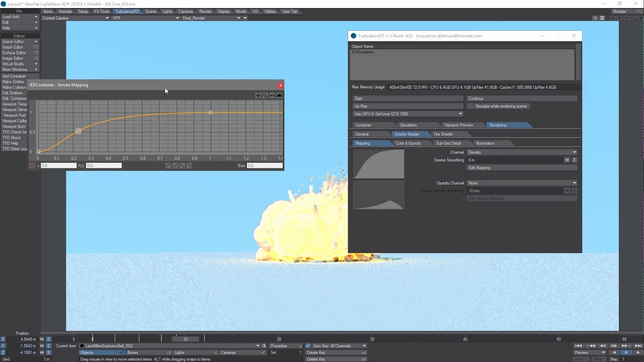Expand the Load/Add menu
Image resolution: width=644 pixels, height=362 pixels.
pyautogui.click(x=20, y=17)
